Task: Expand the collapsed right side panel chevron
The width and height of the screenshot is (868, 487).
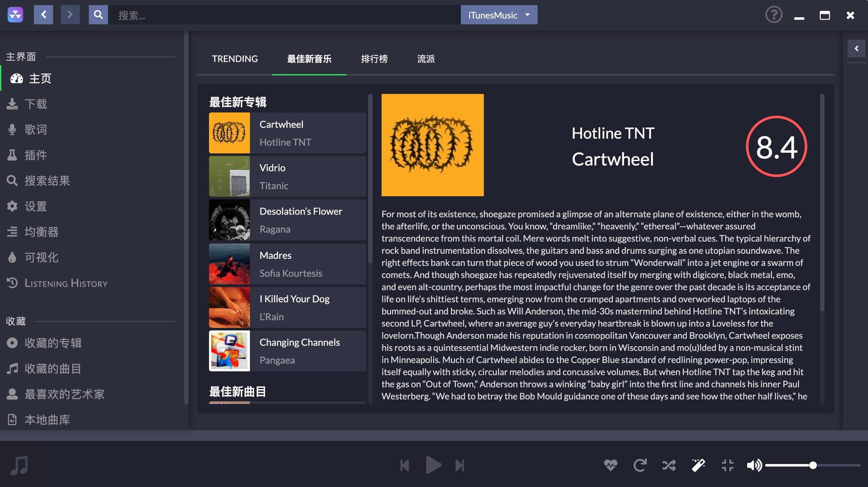Action: (856, 49)
